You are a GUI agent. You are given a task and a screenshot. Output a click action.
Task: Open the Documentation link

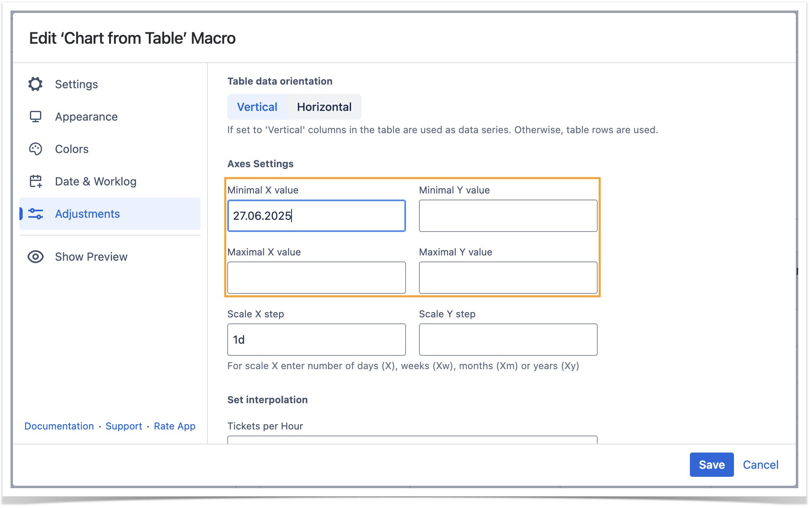tap(59, 426)
